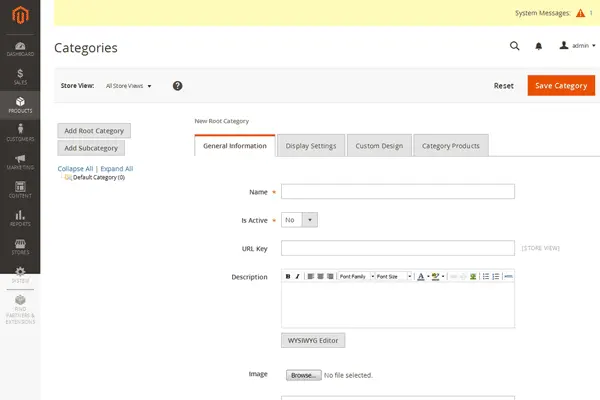The width and height of the screenshot is (600, 400).
Task: Open the Font Family dropdown
Action: click(354, 276)
